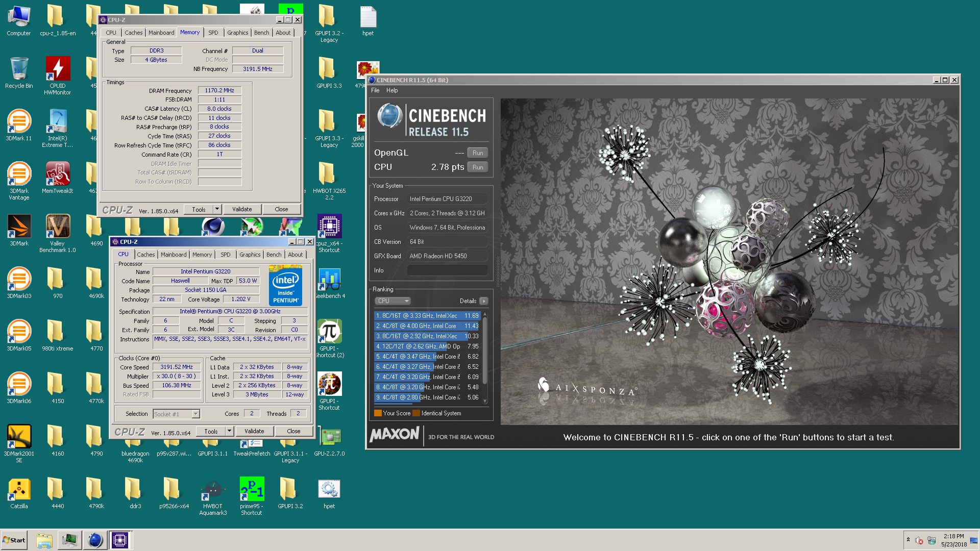Image resolution: width=980 pixels, height=551 pixels.
Task: Click the CPU-Z taskbar icon
Action: point(120,540)
